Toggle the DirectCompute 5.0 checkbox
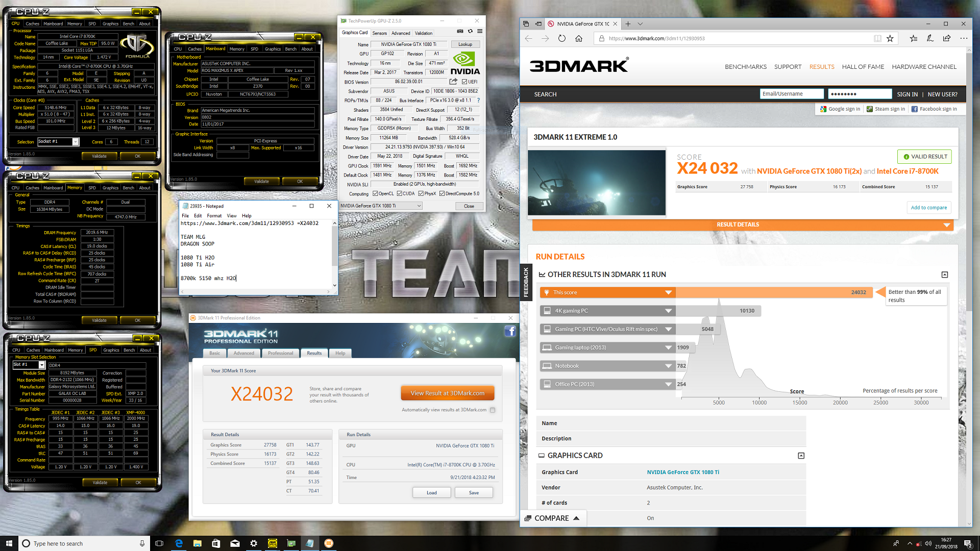980x551 pixels. tap(442, 193)
